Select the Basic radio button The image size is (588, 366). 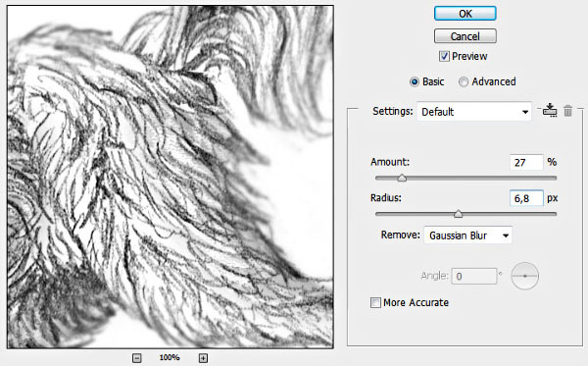pyautogui.click(x=415, y=81)
